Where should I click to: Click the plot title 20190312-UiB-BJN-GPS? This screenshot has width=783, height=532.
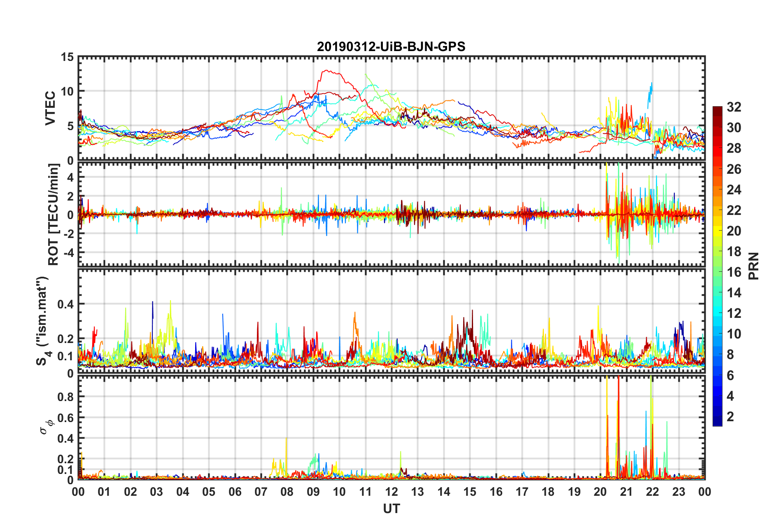391,47
